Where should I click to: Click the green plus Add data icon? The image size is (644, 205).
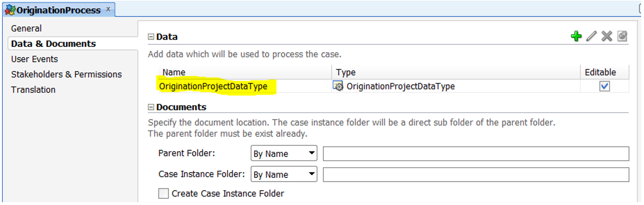coord(576,36)
